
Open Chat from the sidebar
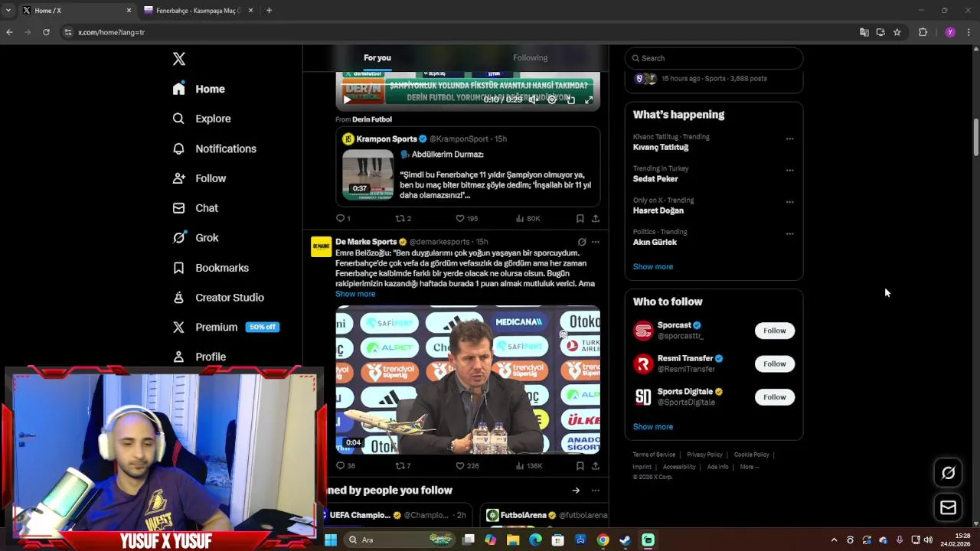tap(195, 208)
